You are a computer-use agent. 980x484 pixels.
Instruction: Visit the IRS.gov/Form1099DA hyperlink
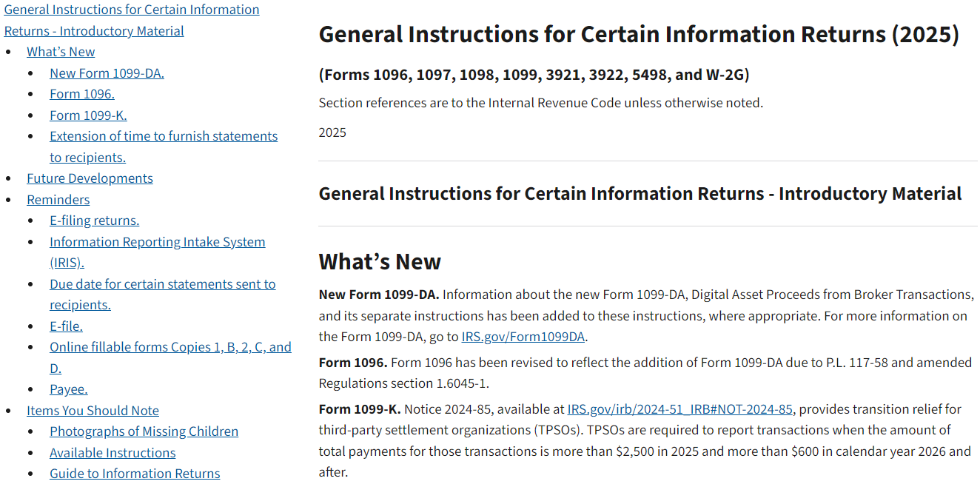(523, 337)
